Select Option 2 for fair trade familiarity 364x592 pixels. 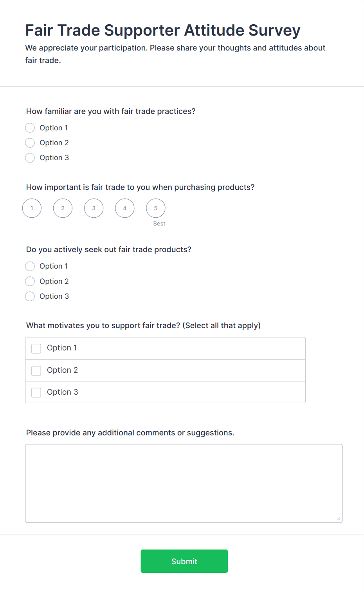[30, 143]
